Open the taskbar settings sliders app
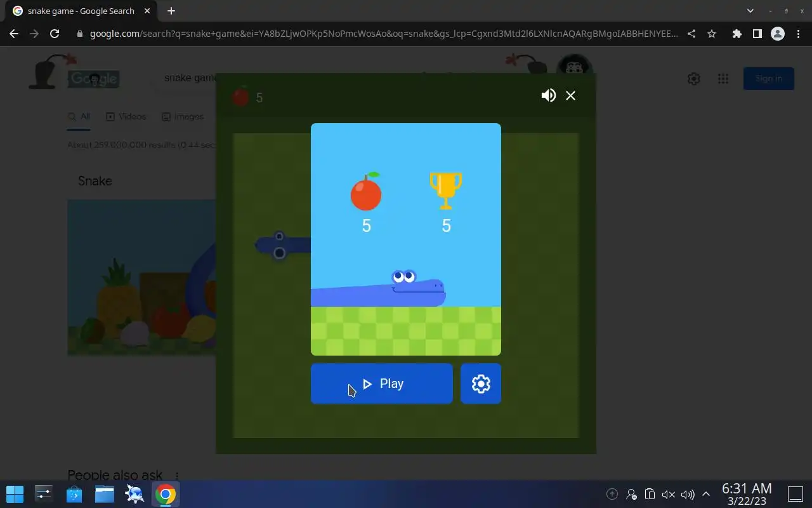The width and height of the screenshot is (812, 508). 44,494
